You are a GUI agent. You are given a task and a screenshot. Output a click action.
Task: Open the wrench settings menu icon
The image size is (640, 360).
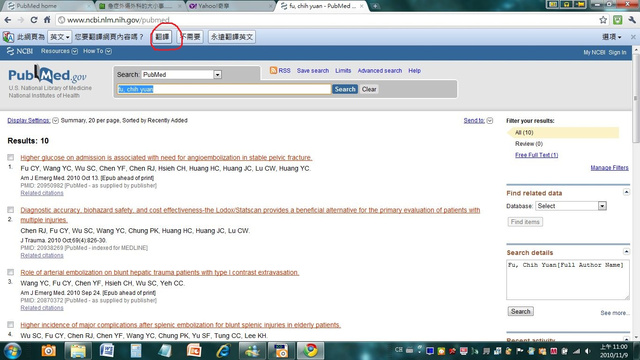[632, 20]
